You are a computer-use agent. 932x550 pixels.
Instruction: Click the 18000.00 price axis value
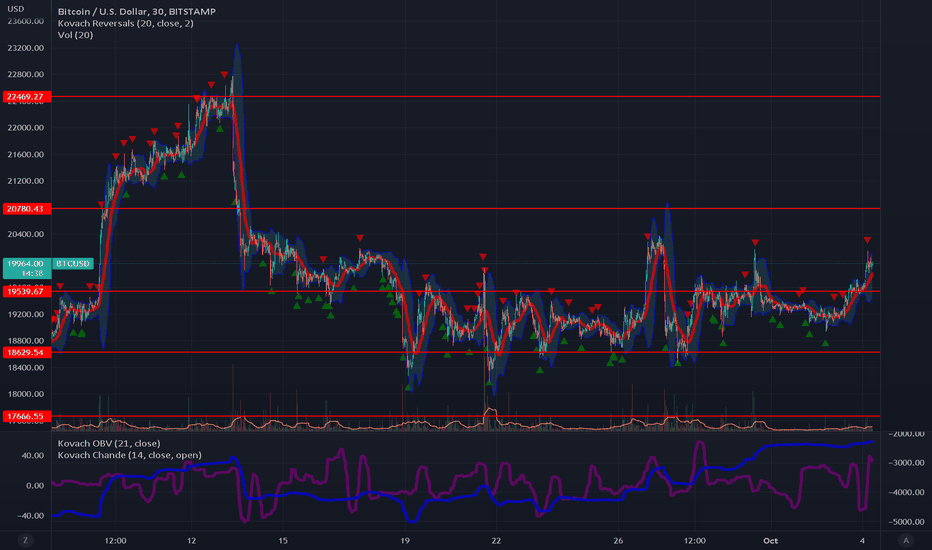pos(26,394)
